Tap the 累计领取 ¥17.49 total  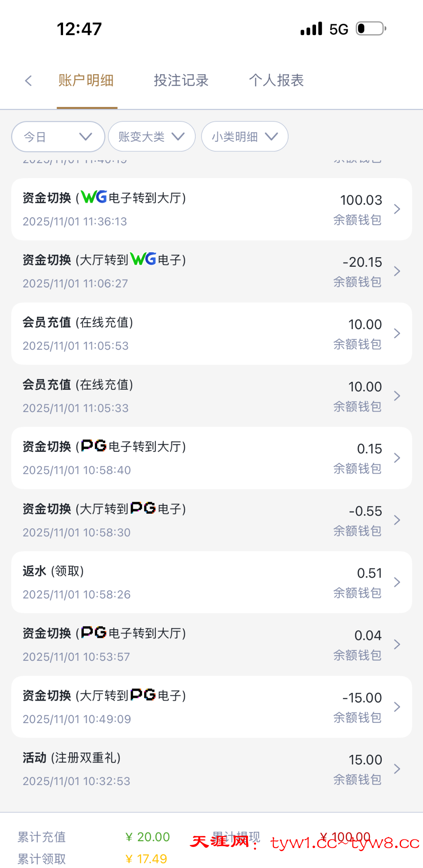point(146,859)
